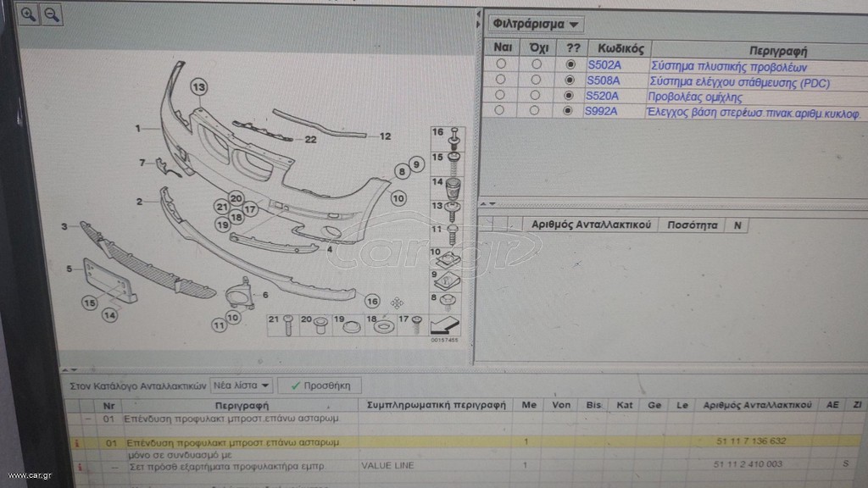
Task: Select Όχι for option S508A
Action: click(x=536, y=80)
